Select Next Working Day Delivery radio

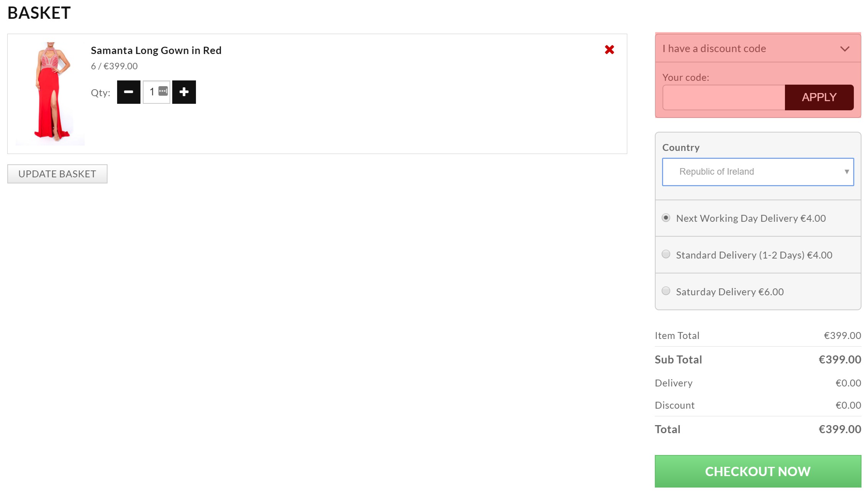coord(666,218)
